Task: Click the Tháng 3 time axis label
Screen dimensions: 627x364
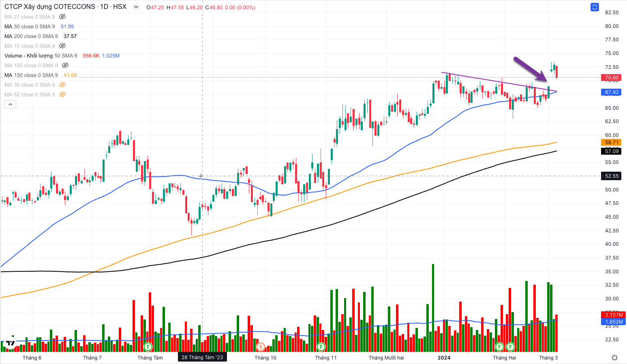Action: coord(548,358)
